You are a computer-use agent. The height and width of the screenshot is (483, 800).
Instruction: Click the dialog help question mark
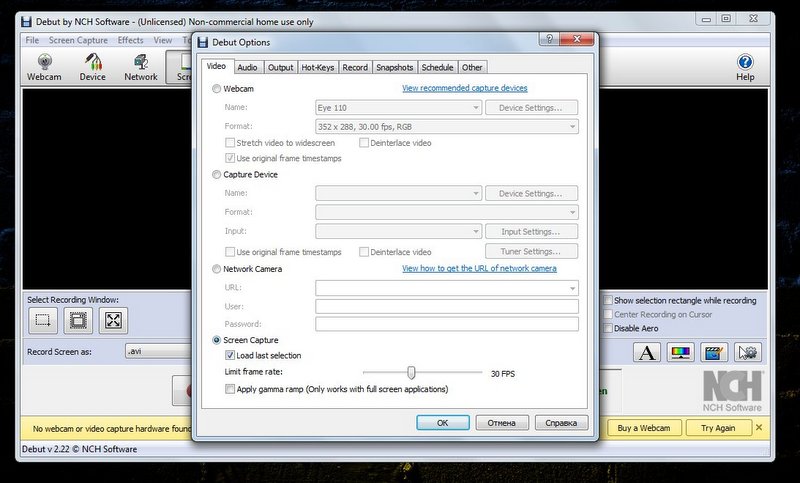[549, 39]
